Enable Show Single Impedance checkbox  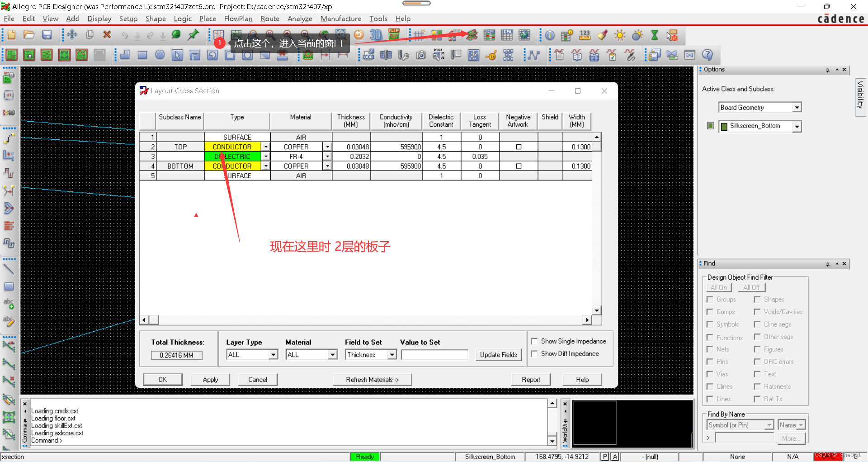[534, 341]
